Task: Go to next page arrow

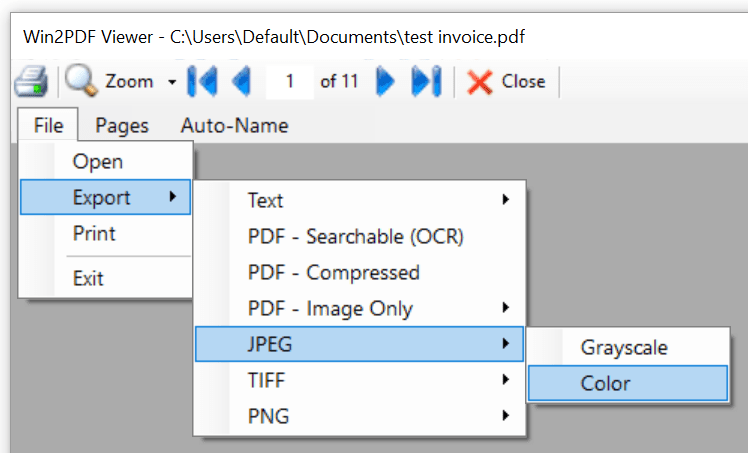Action: [385, 82]
